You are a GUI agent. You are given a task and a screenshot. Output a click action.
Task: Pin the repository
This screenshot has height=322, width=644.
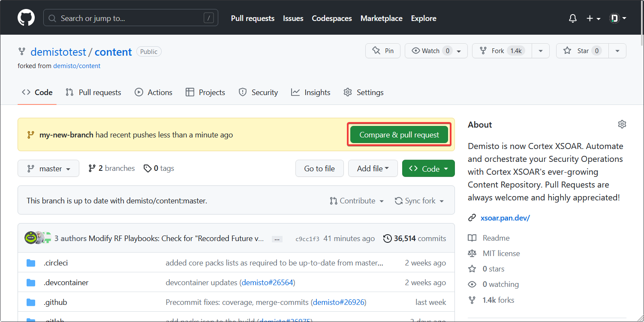383,51
